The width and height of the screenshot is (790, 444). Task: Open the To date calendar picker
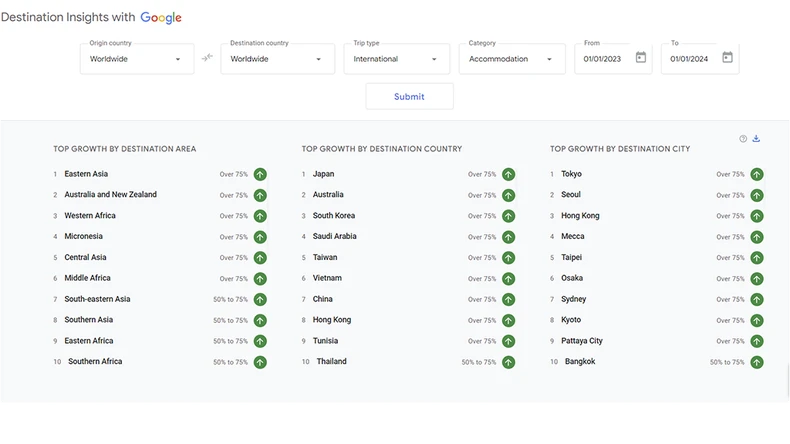tap(727, 58)
